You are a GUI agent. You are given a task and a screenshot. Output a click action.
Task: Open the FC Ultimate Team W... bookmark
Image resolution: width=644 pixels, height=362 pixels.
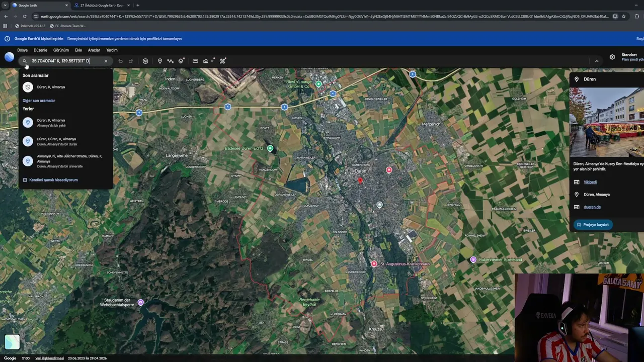click(x=68, y=26)
